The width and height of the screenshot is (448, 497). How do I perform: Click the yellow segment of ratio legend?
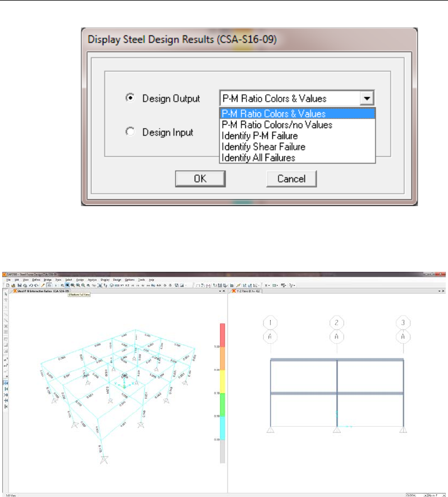tap(222, 381)
